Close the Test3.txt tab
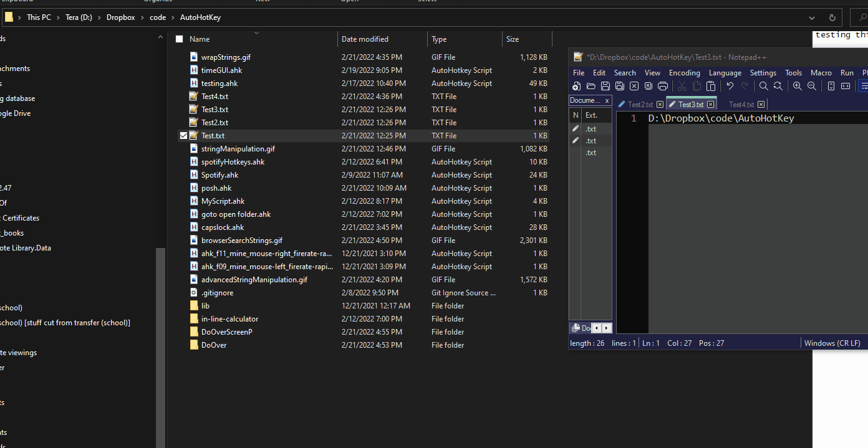 coord(710,105)
